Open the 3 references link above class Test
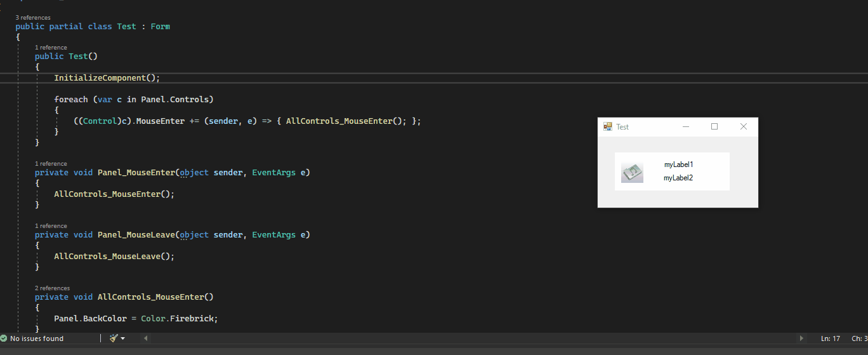Viewport: 868px width, 355px height. (33, 17)
